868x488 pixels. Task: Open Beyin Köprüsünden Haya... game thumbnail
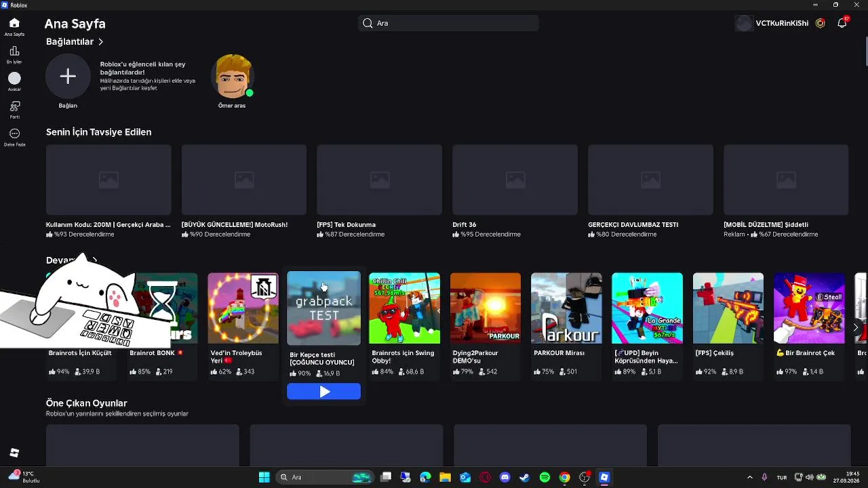coord(647,308)
